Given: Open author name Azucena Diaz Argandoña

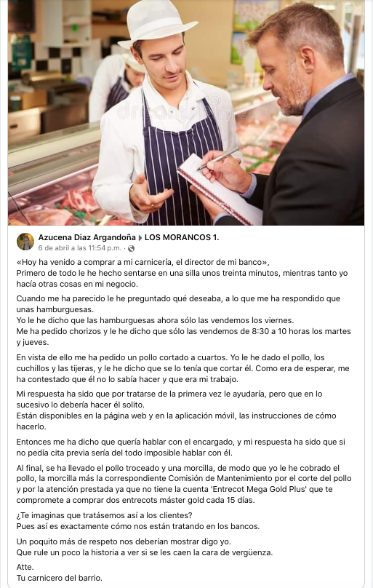Looking at the screenshot, I should pos(87,237).
